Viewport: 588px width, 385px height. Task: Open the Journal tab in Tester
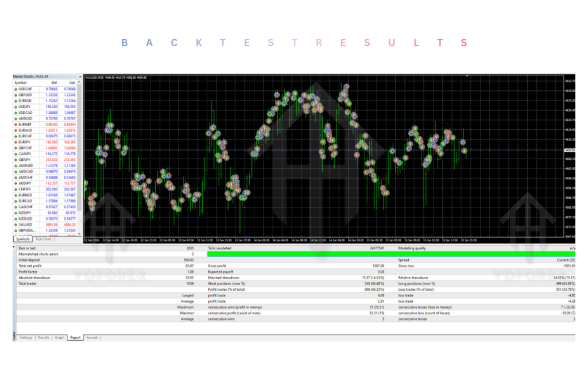click(x=92, y=337)
